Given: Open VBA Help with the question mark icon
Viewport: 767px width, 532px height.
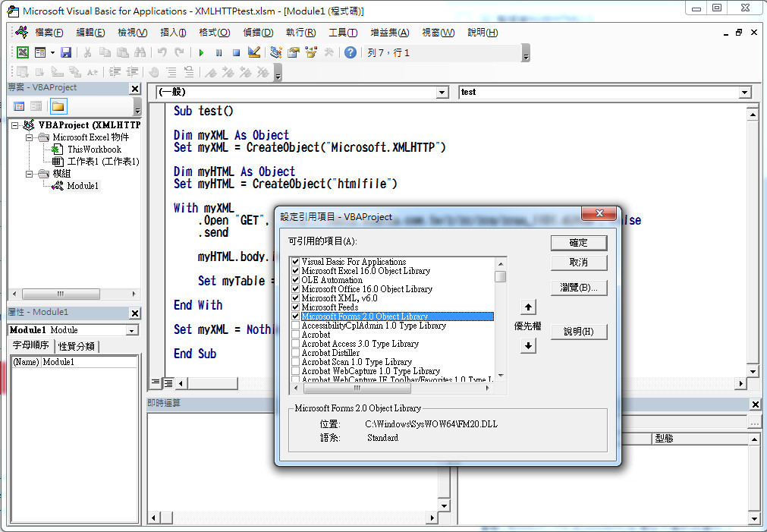Looking at the screenshot, I should coord(350,52).
